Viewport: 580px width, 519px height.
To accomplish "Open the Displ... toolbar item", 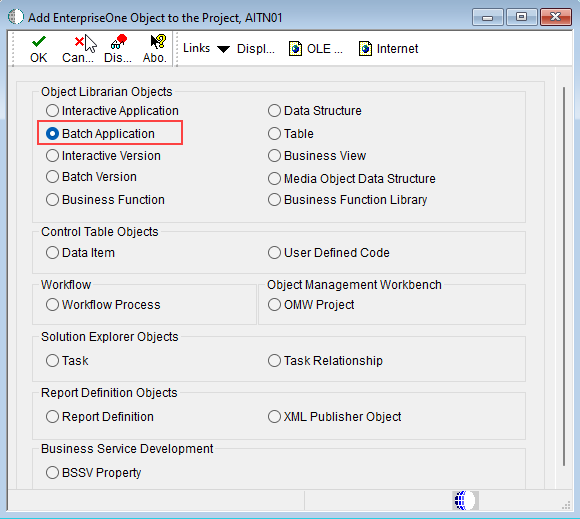I will tap(256, 48).
